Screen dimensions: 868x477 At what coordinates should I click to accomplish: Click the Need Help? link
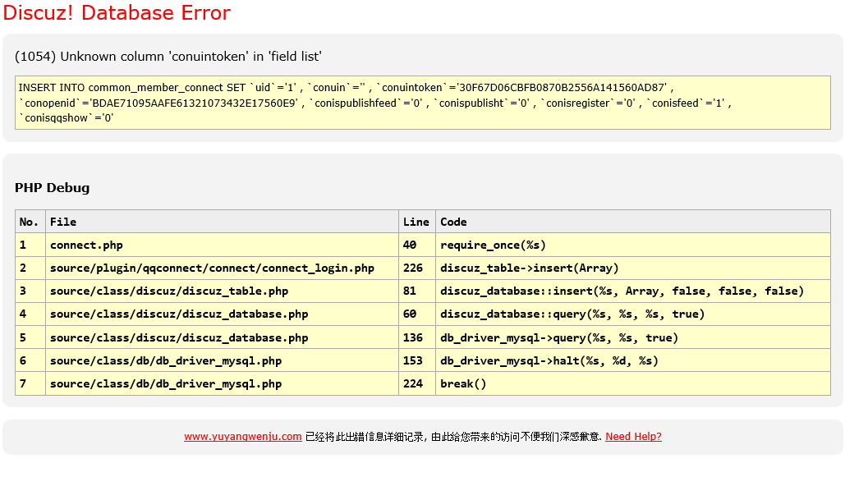[633, 437]
